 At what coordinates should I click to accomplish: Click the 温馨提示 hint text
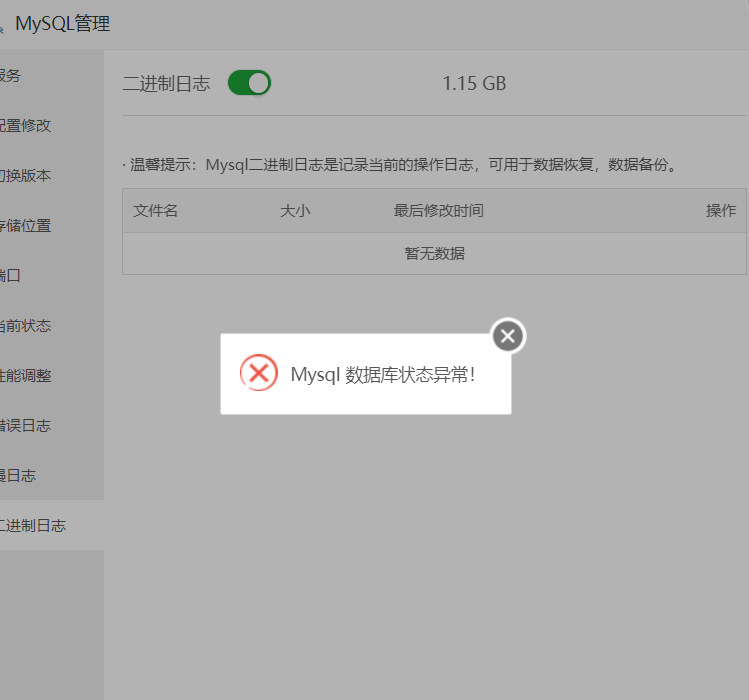400,165
